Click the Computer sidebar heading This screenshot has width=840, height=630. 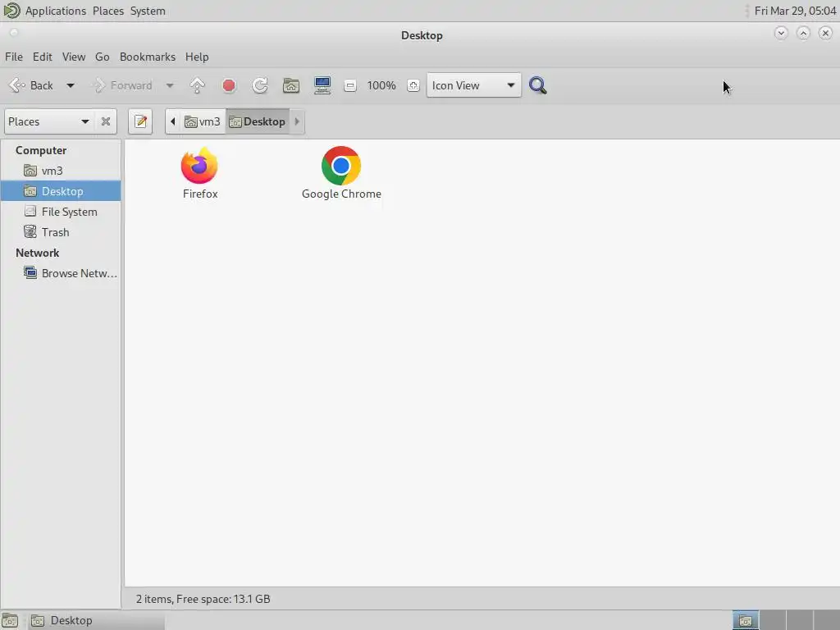(x=41, y=151)
